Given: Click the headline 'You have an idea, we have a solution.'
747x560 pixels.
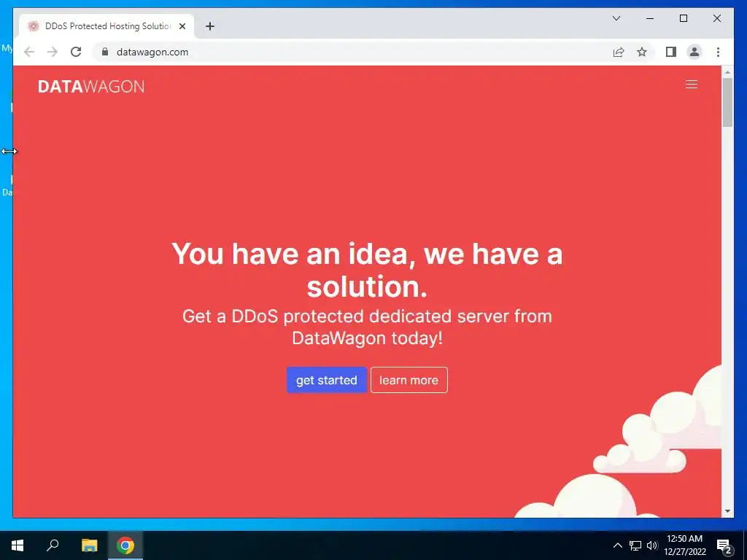Looking at the screenshot, I should click(367, 270).
